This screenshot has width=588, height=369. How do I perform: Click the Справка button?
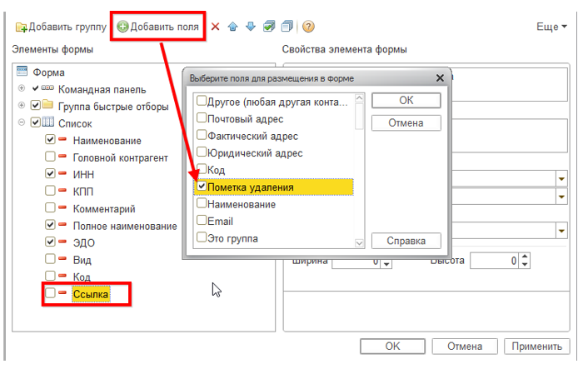pos(406,241)
